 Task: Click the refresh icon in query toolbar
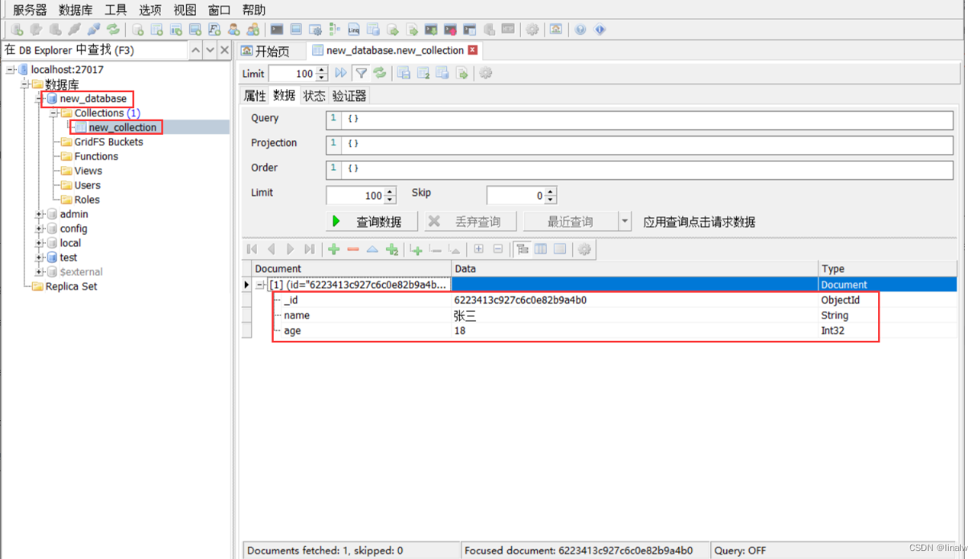click(380, 72)
